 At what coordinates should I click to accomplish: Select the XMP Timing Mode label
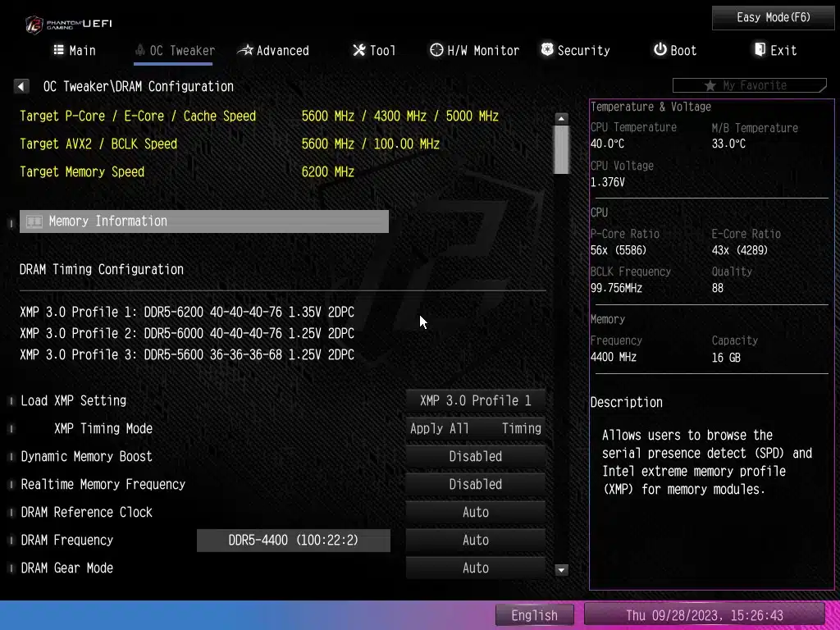tap(103, 428)
